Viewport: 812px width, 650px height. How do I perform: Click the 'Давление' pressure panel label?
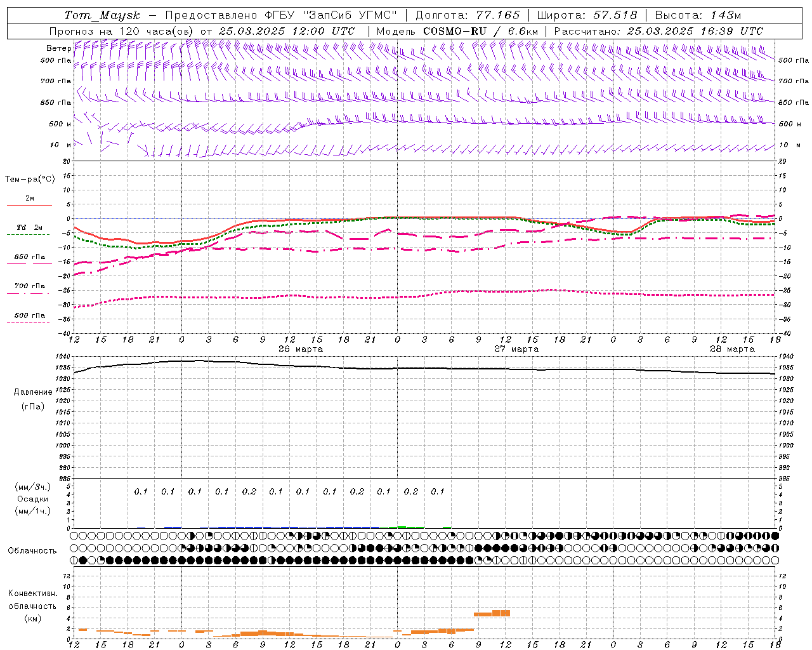pyautogui.click(x=33, y=392)
